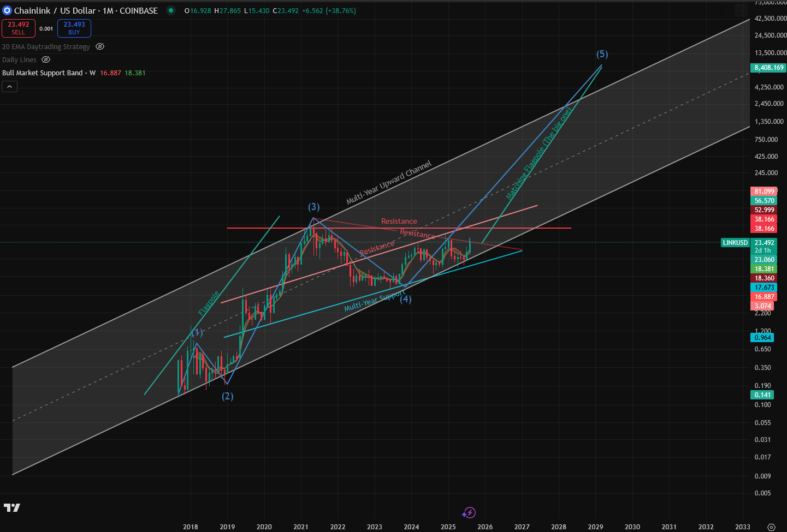Select the Flagpole text label near 2019

click(x=209, y=303)
